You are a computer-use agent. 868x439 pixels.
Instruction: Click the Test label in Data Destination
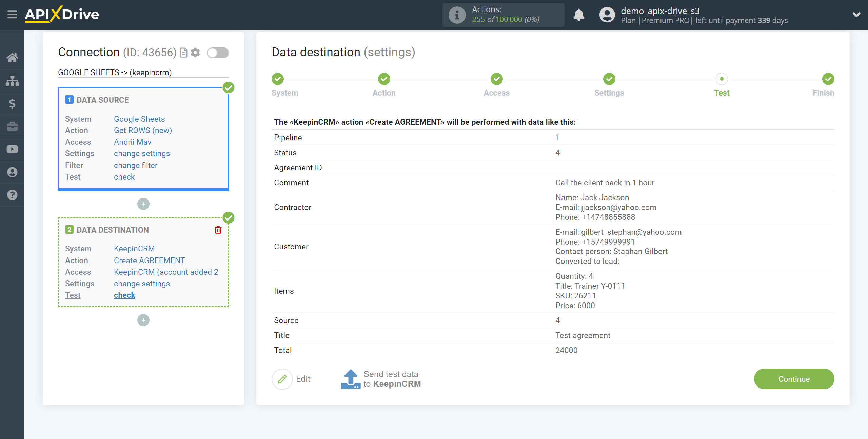73,295
